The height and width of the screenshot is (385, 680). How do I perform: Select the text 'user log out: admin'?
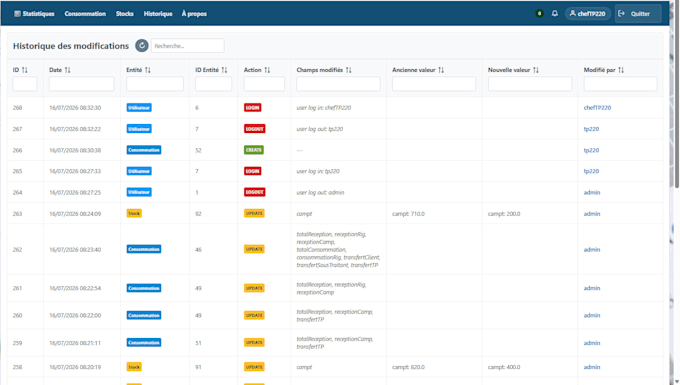pos(320,192)
